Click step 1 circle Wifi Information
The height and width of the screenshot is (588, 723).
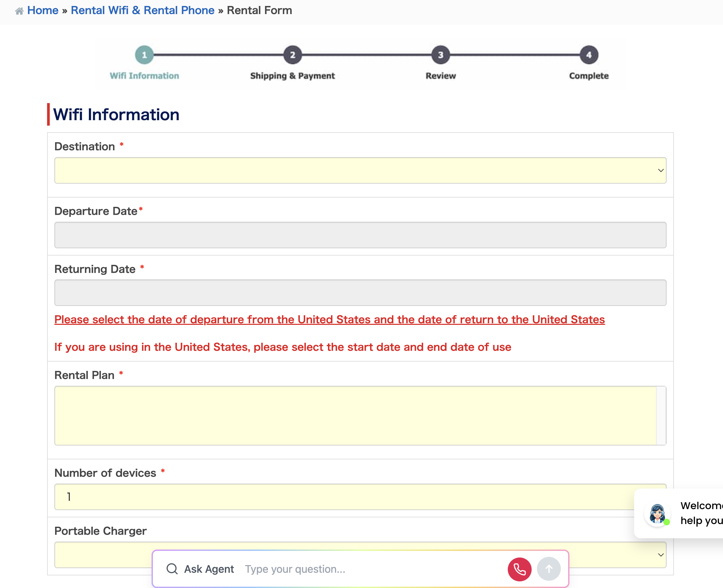pyautogui.click(x=144, y=55)
